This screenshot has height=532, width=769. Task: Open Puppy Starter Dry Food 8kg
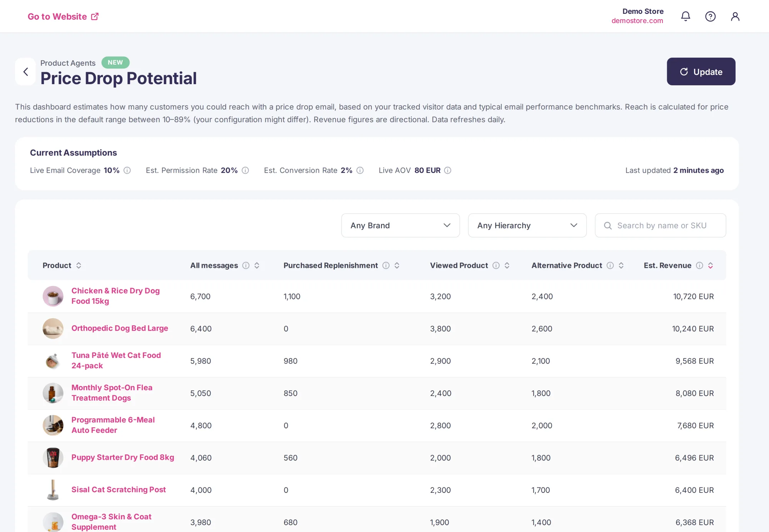coord(123,457)
